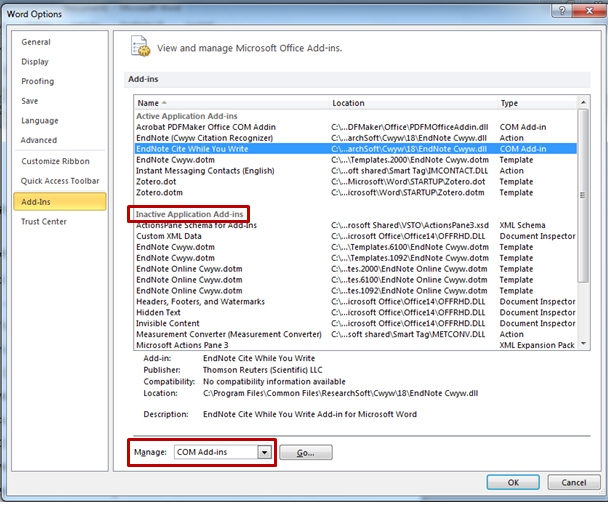This screenshot has height=505, width=610.
Task: Click the XML Expansion Pack type cell
Action: coord(537,345)
